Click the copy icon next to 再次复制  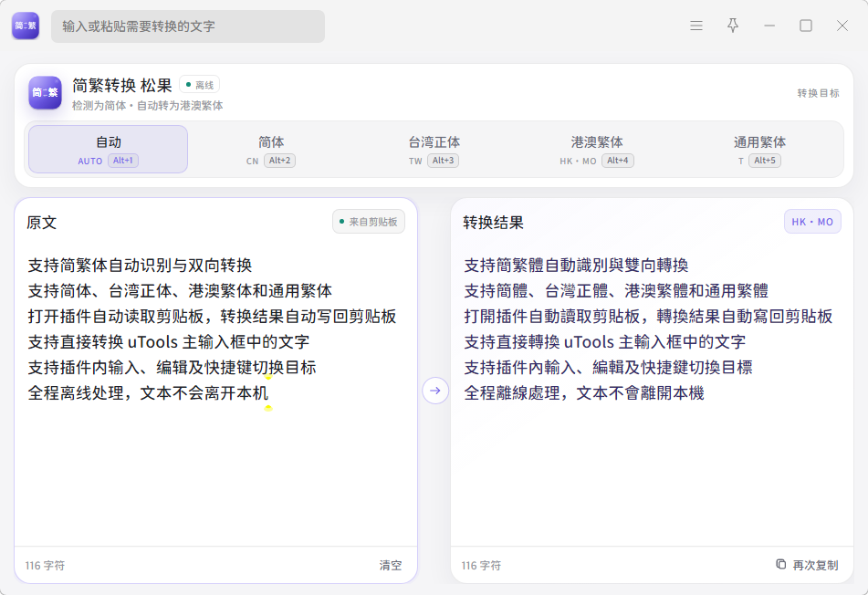click(781, 564)
